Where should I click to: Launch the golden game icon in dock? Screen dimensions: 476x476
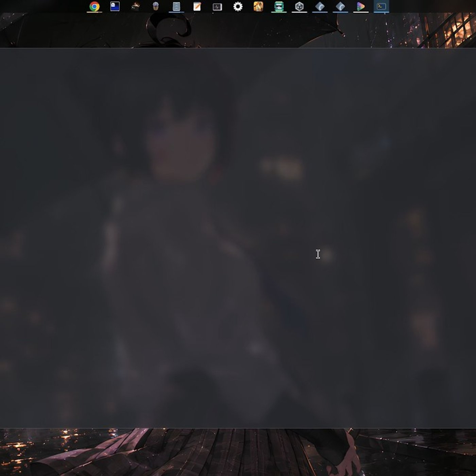[x=258, y=6]
